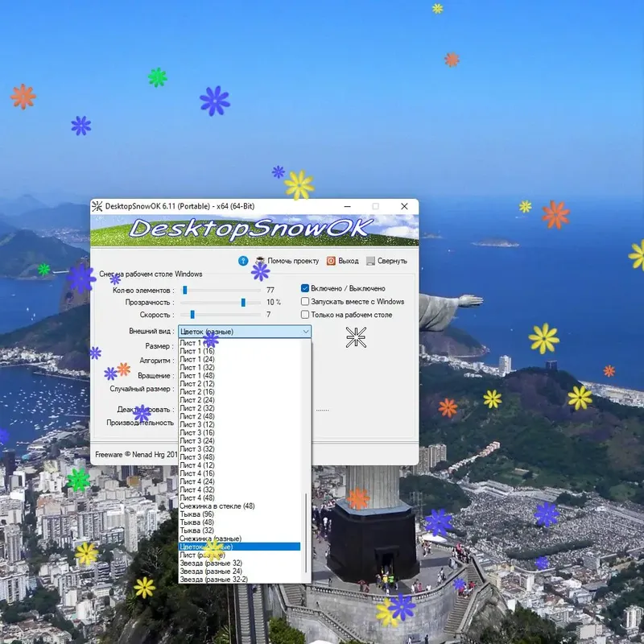The width and height of the screenshot is (644, 644).
Task: Click the dropdown list scrollbar thumb
Action: point(306,533)
